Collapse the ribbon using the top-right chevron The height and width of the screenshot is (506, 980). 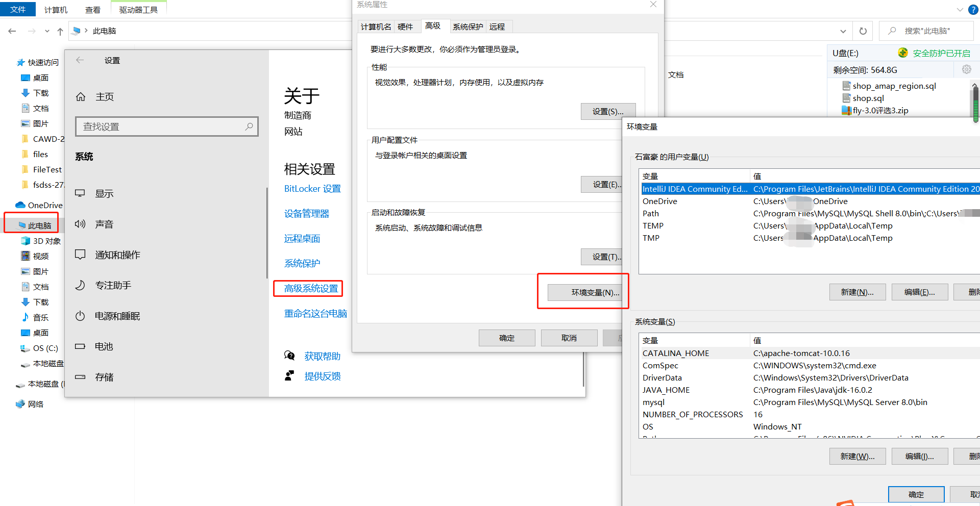click(960, 9)
